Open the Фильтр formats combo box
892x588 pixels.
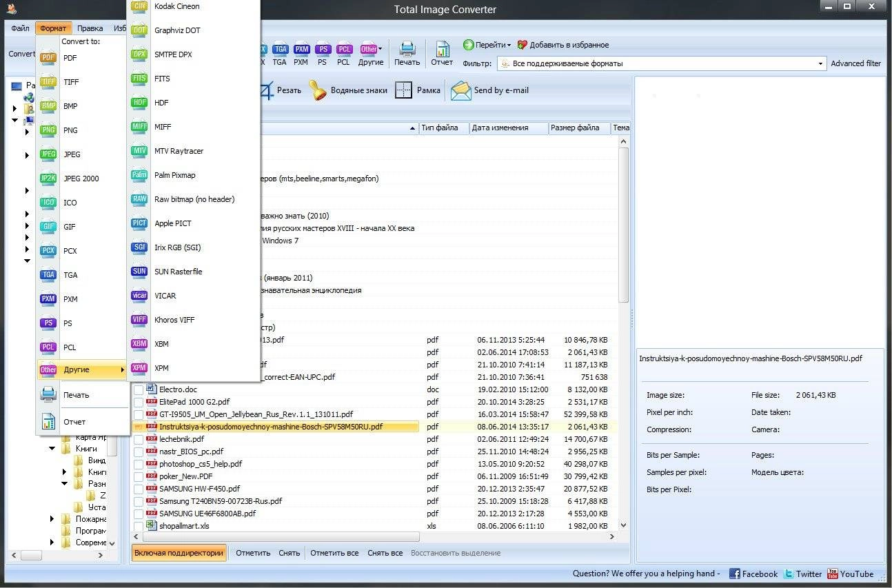tap(660, 63)
